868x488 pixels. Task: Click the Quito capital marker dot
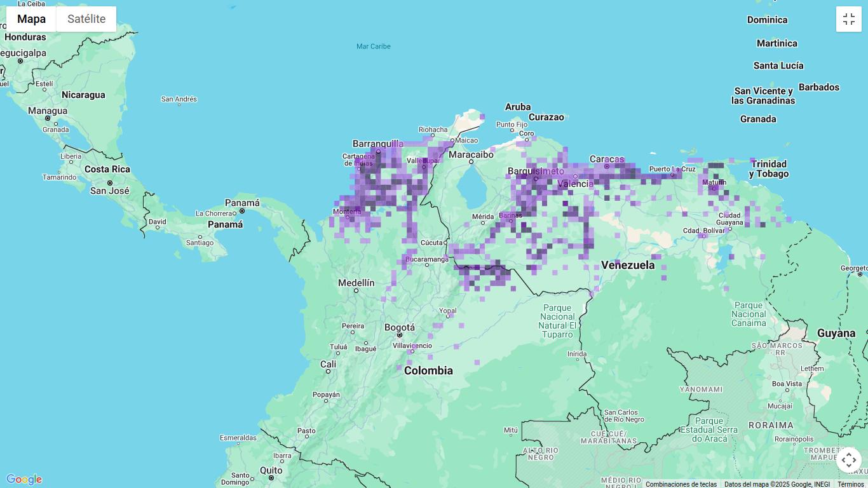coord(271,478)
